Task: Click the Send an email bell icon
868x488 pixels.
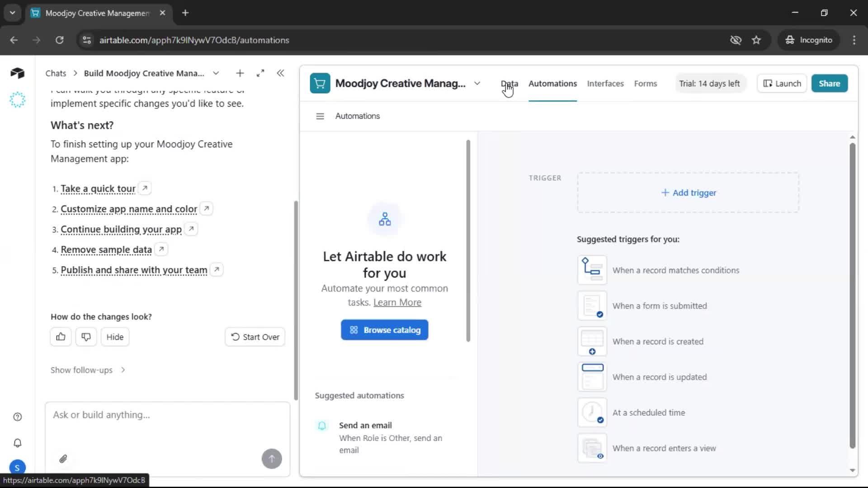Action: pos(322,426)
